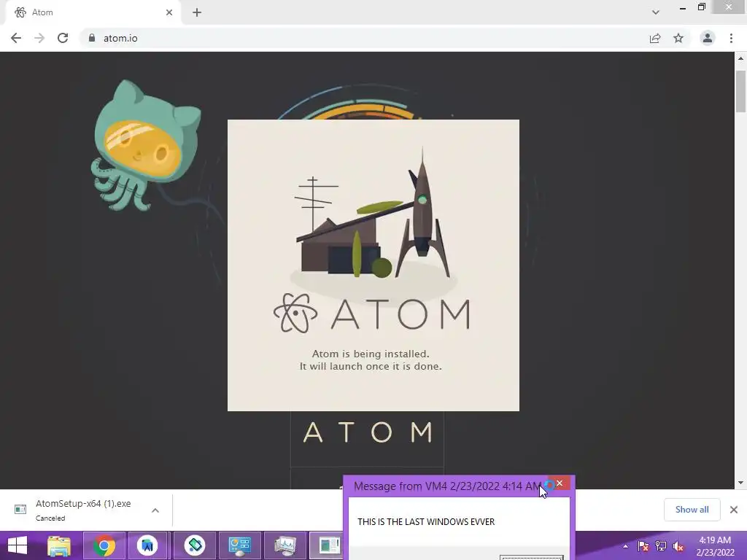Share this page using share icon
747x560 pixels.
(655, 38)
